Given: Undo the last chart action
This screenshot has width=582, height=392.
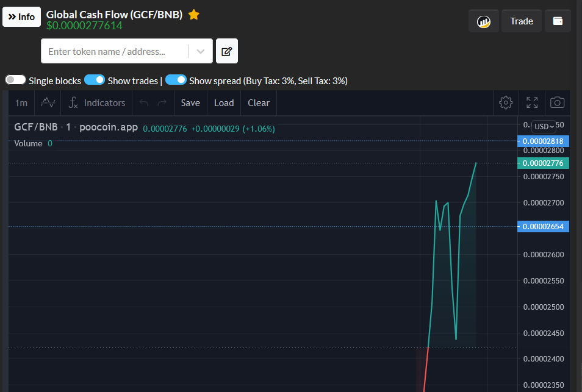Looking at the screenshot, I should tap(143, 103).
